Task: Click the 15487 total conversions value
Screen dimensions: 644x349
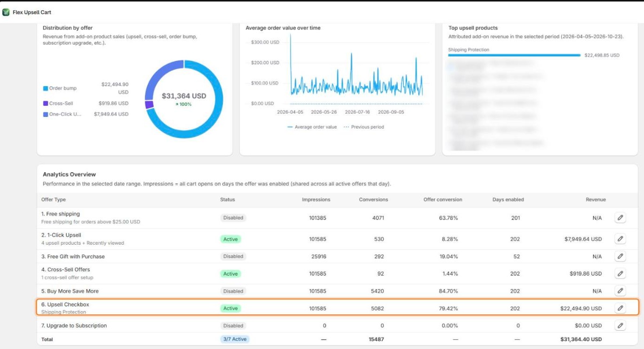Action: click(x=376, y=339)
